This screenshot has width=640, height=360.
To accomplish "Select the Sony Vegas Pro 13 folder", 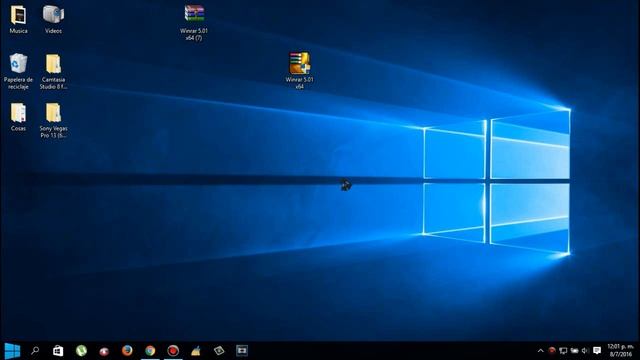I will tap(53, 120).
